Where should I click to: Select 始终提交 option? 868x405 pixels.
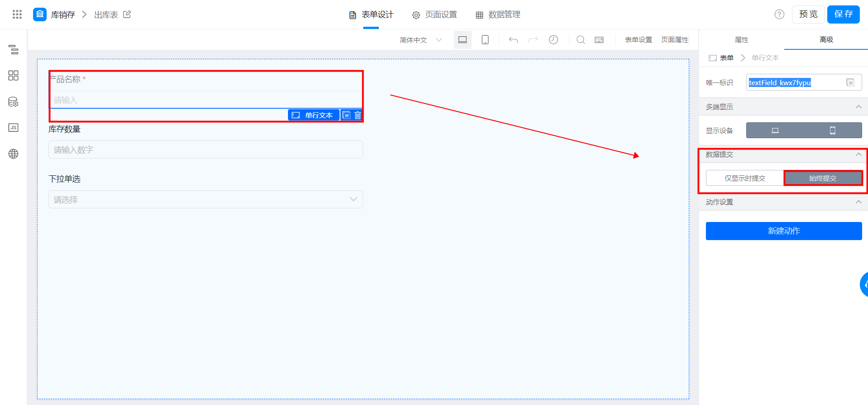(823, 178)
